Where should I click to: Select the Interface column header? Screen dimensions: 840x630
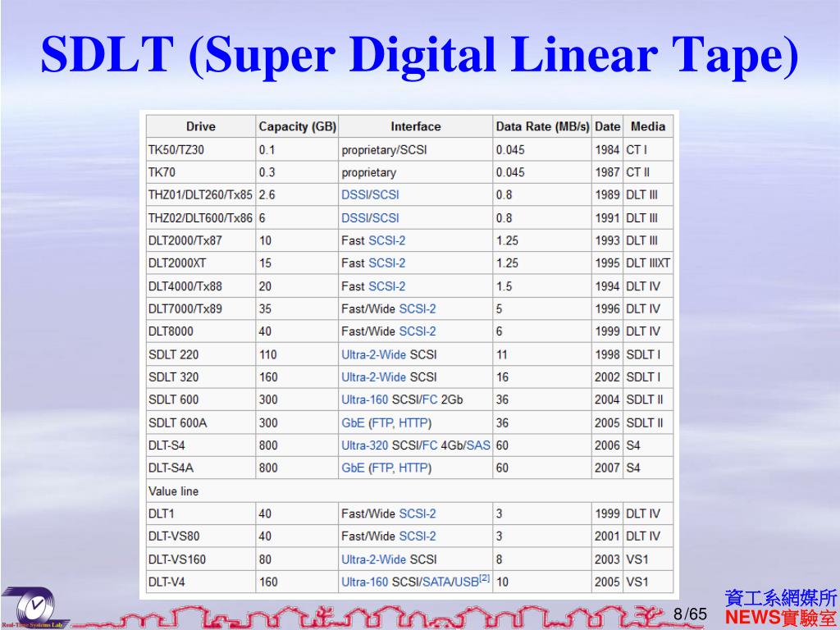pos(416,126)
